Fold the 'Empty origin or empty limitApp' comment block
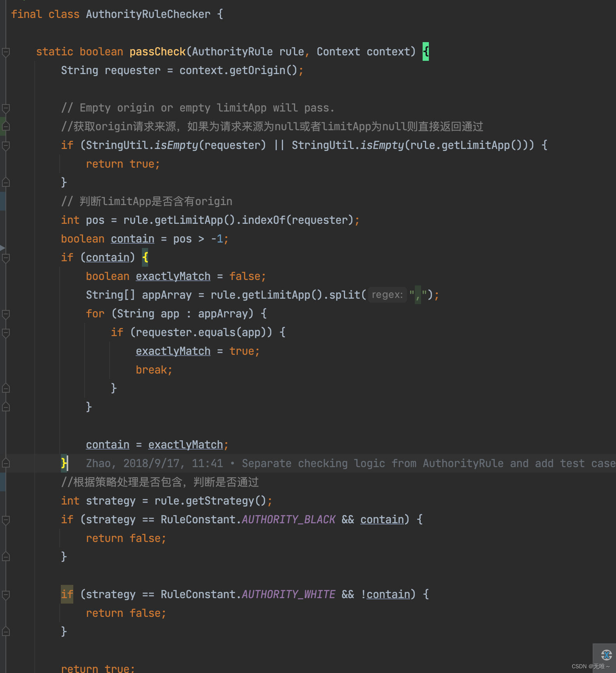Image resolution: width=616 pixels, height=673 pixels. pyautogui.click(x=6, y=108)
